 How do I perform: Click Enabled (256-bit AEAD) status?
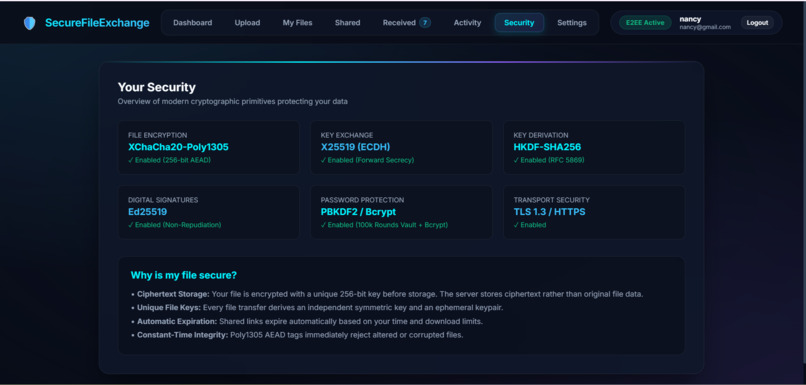[170, 160]
